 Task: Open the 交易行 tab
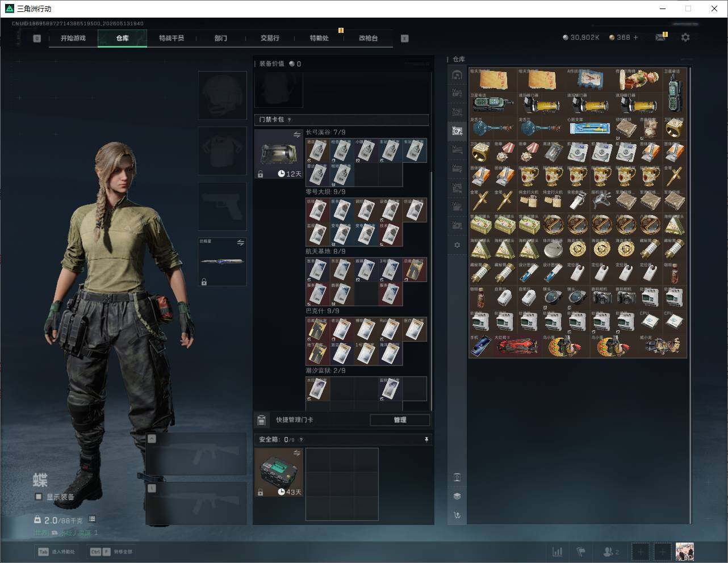[x=270, y=38]
